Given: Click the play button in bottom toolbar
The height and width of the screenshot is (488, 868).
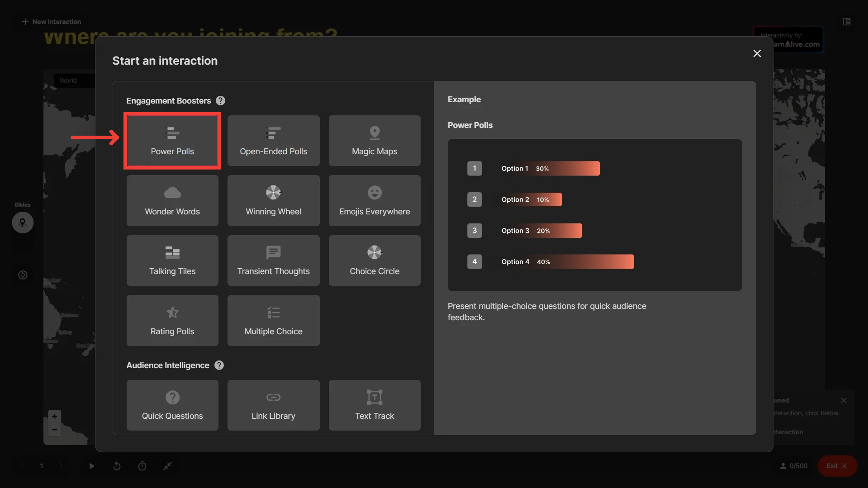Looking at the screenshot, I should (x=92, y=466).
